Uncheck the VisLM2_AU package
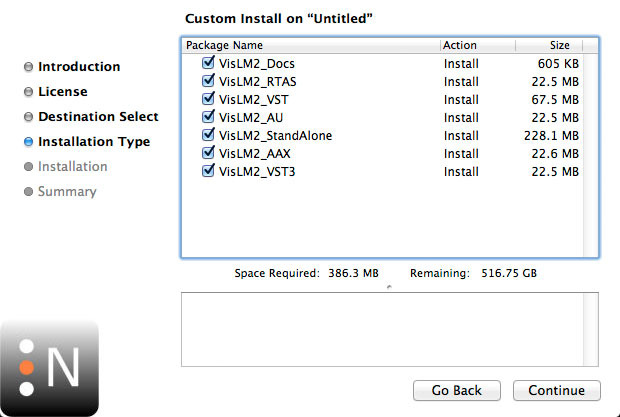620x417 pixels. coord(208,117)
